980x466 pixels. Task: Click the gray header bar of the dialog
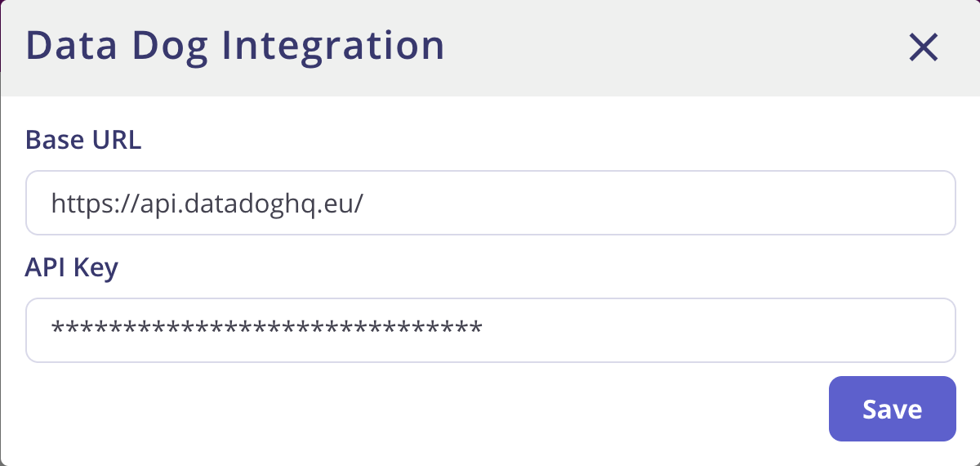point(653,47)
